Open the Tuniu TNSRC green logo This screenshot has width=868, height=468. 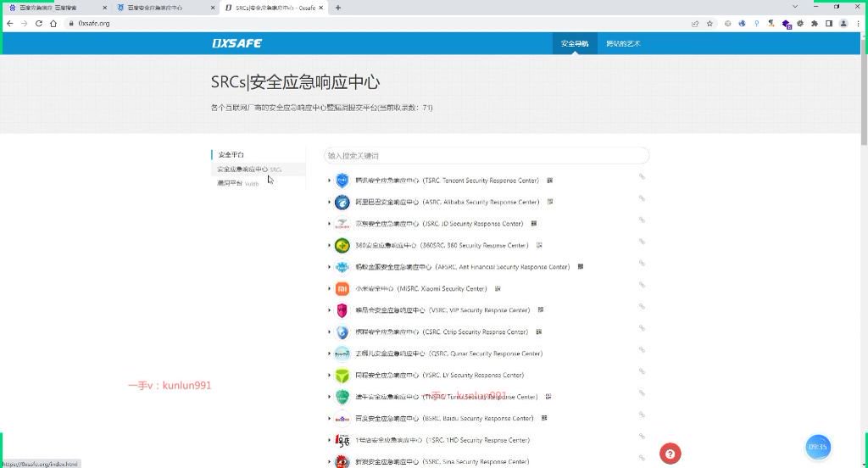coord(342,397)
